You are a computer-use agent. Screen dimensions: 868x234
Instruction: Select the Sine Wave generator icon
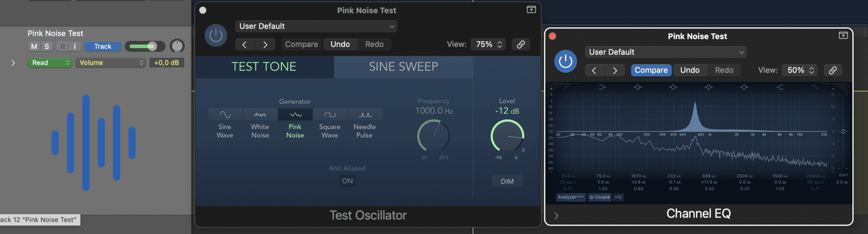coord(225,115)
